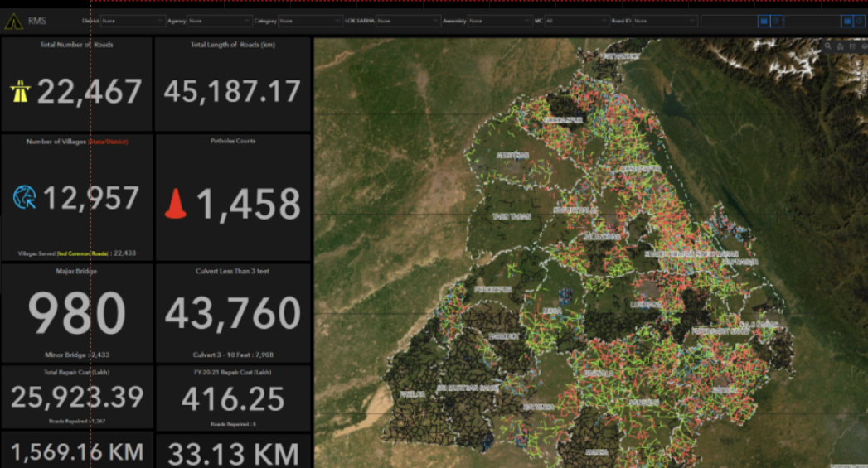This screenshot has width=868, height=468.
Task: Expand the LOK SABHA filter dropdown
Action: click(409, 21)
